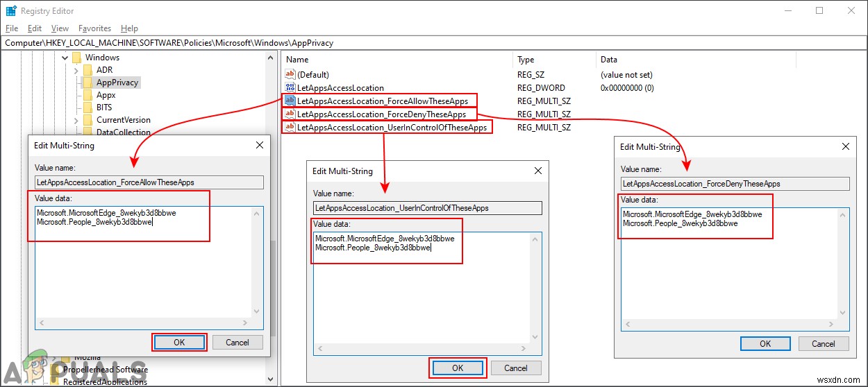Select the BITS tree item
This screenshot has height=387, width=868.
pyautogui.click(x=104, y=108)
